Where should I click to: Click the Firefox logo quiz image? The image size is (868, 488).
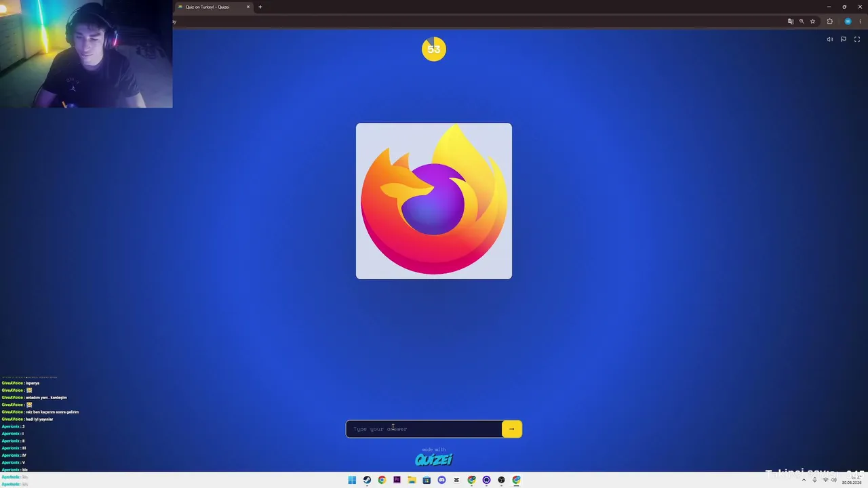click(x=434, y=201)
